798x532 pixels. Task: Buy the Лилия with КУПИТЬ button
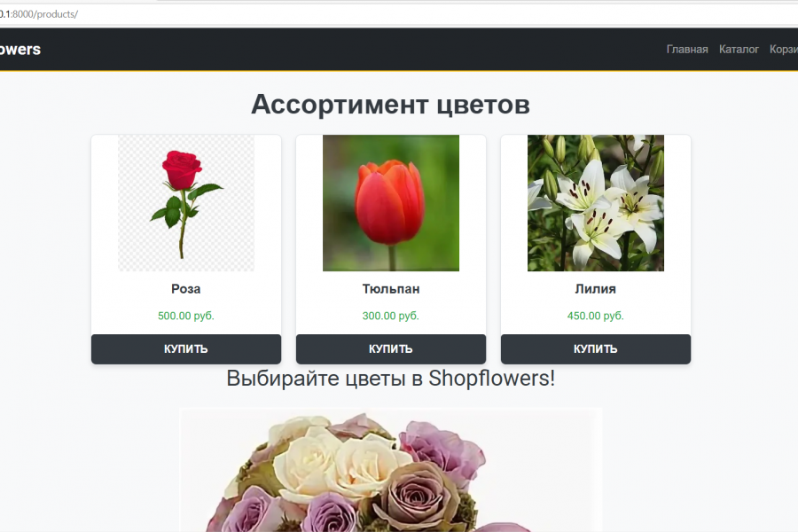[596, 349]
